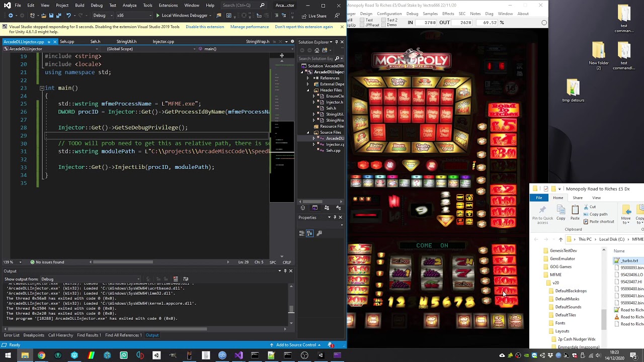The width and height of the screenshot is (644, 362).
Task: Pin the Solution Explorer panel
Action: click(x=336, y=42)
